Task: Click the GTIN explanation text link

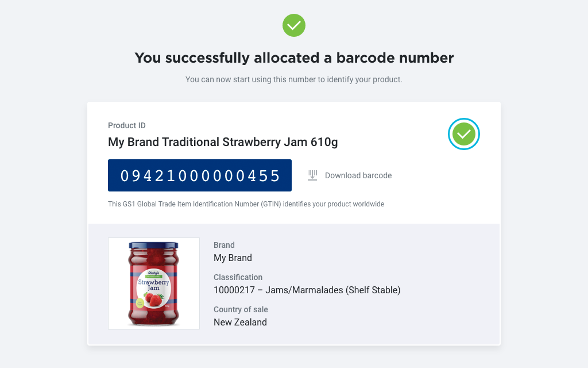Action: tap(246, 204)
